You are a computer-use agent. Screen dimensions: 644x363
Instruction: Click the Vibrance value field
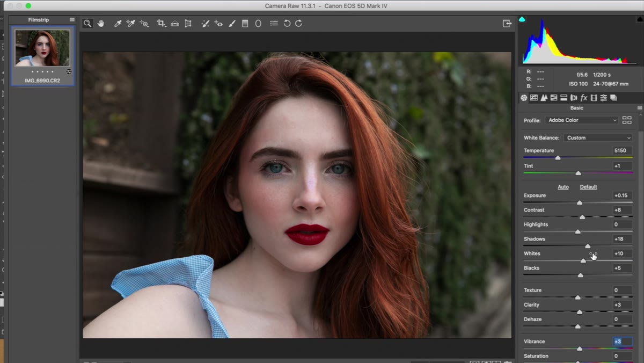[x=623, y=342]
